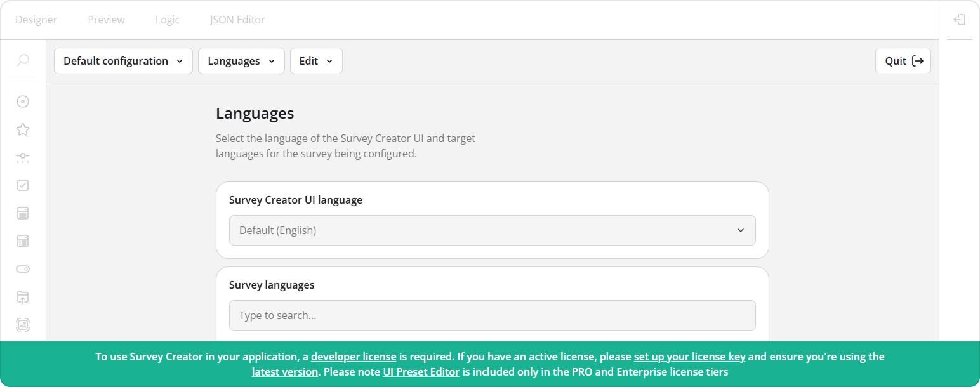This screenshot has height=387, width=980.
Task: Click the survey languages search field
Action: (492, 315)
